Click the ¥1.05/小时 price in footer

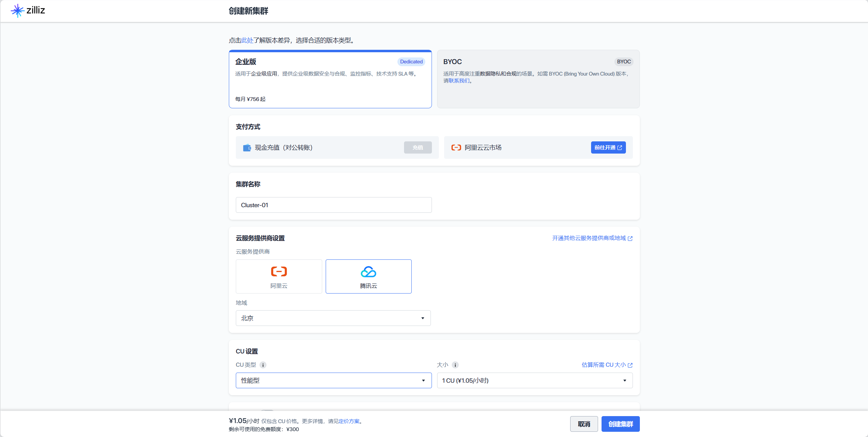click(244, 421)
